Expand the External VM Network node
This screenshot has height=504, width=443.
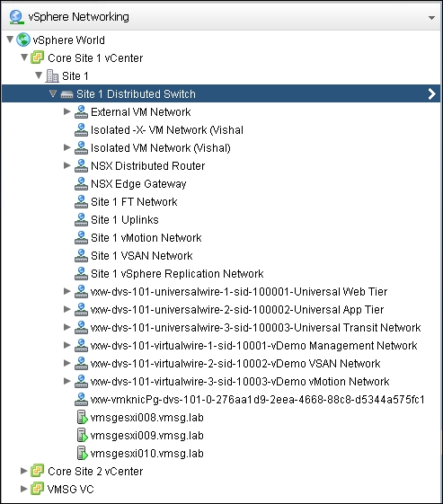tap(66, 111)
